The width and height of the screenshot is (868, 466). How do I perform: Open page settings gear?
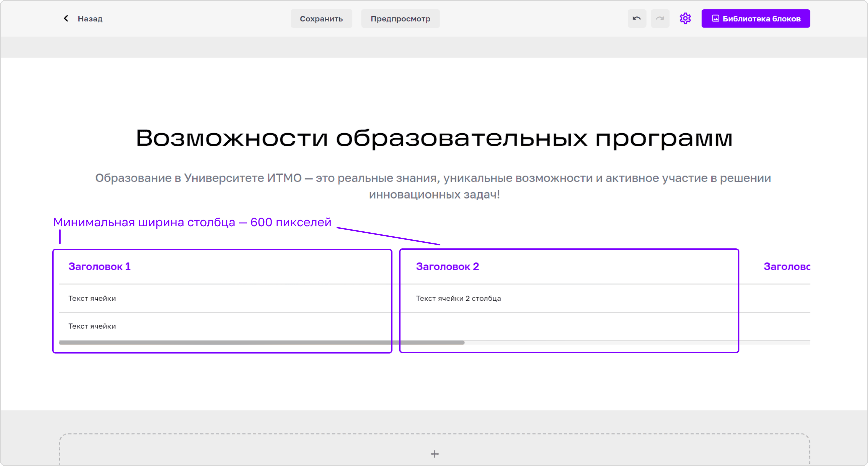click(x=685, y=18)
